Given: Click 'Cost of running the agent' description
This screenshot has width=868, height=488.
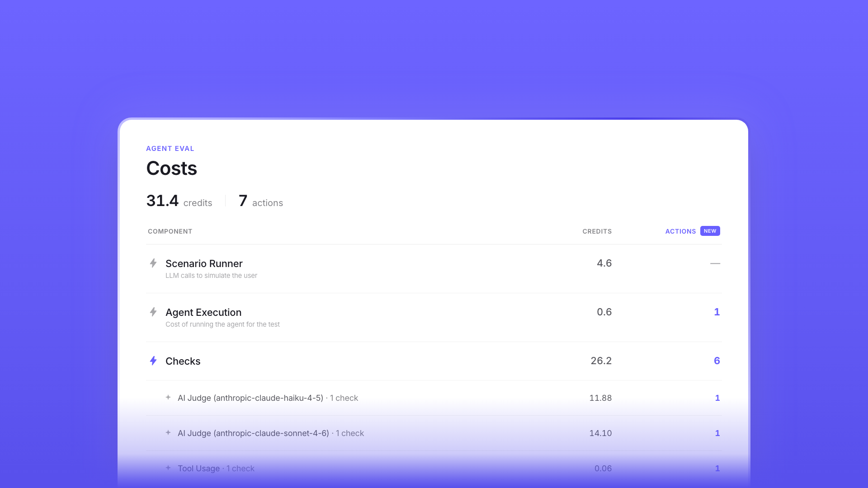Looking at the screenshot, I should [222, 324].
